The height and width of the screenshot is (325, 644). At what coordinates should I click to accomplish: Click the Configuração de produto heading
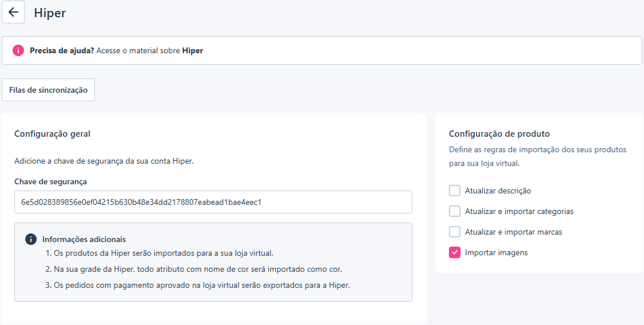pos(499,134)
